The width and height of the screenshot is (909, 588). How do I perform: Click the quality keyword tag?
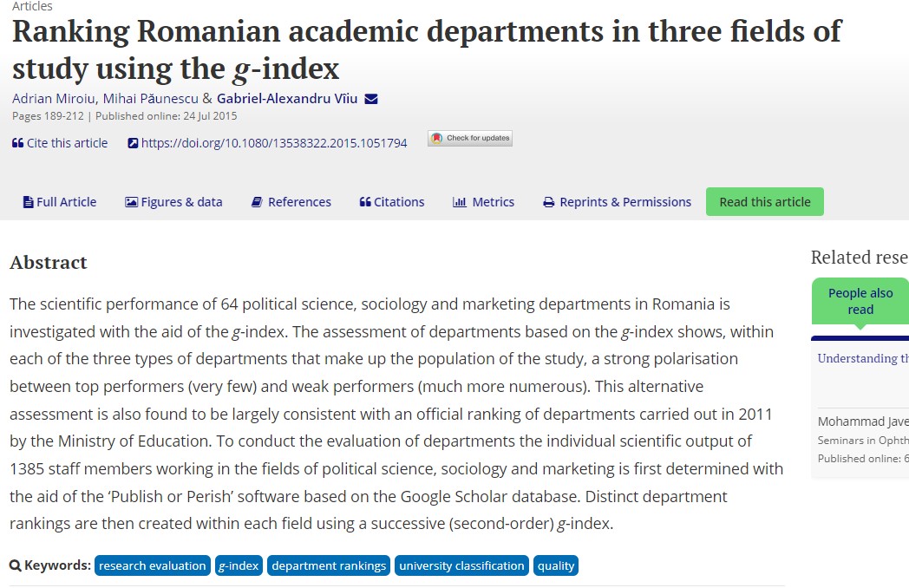click(556, 565)
